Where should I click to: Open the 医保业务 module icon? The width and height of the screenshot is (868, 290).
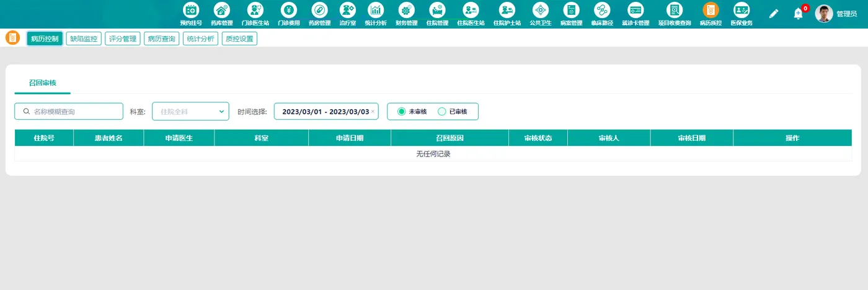pyautogui.click(x=742, y=10)
